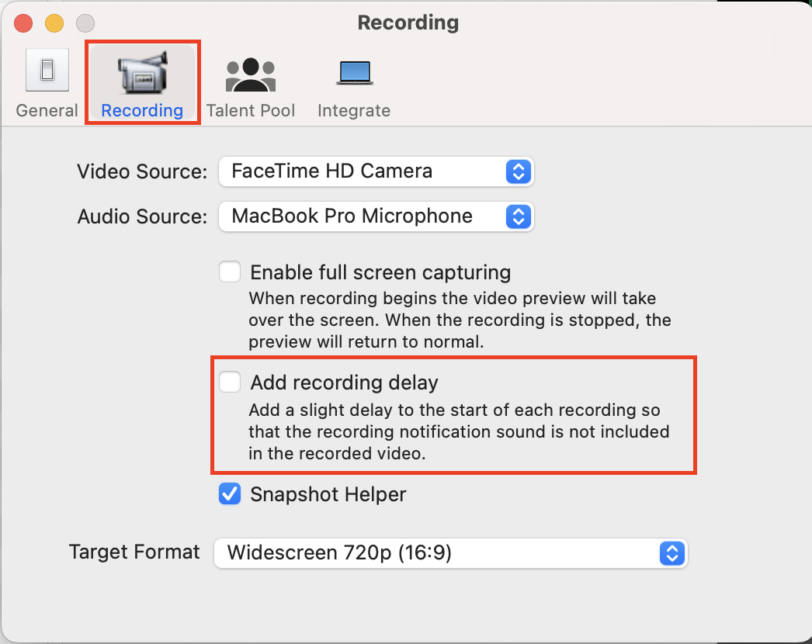812x644 pixels.
Task: Uncheck the Snapshot Helper checkbox
Action: coord(230,494)
